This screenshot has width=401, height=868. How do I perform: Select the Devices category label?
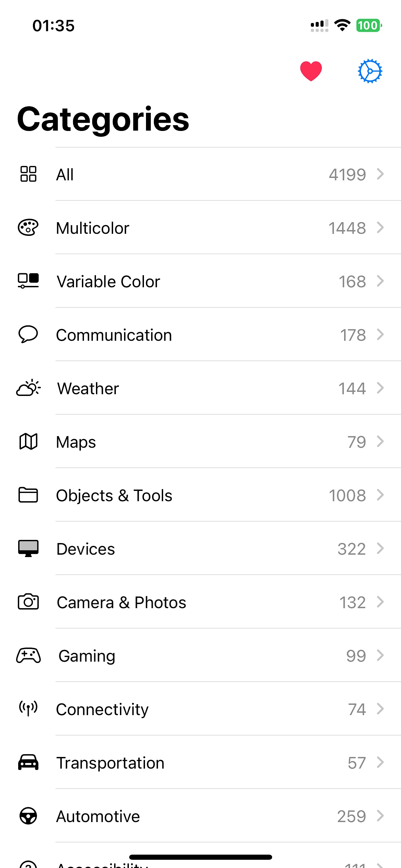pyautogui.click(x=86, y=549)
